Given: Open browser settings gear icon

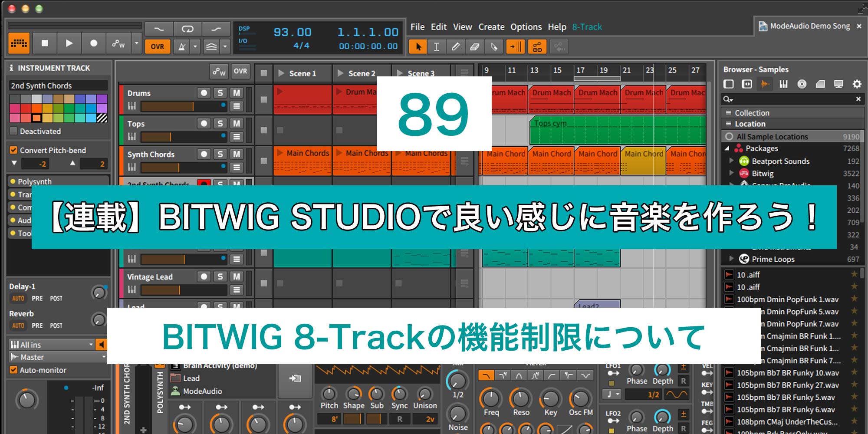Looking at the screenshot, I should pyautogui.click(x=857, y=84).
